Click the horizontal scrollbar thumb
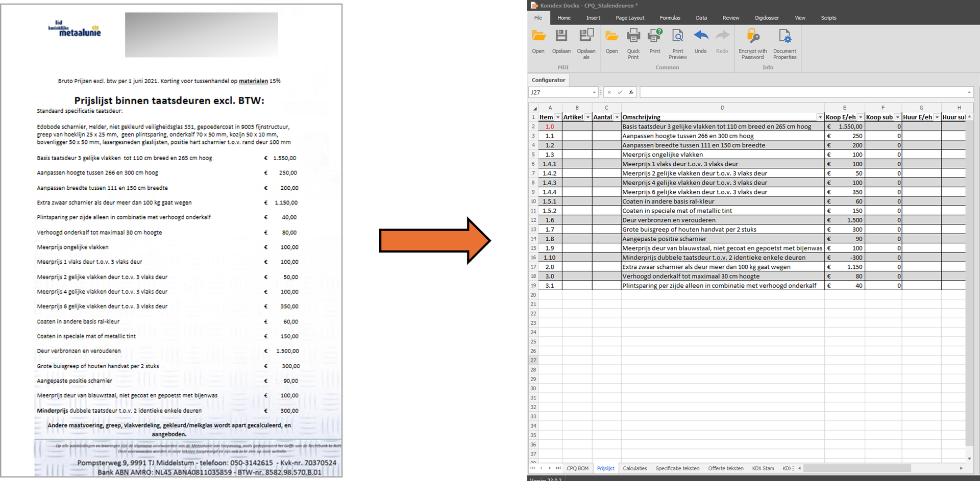The width and height of the screenshot is (980, 481). [857, 468]
